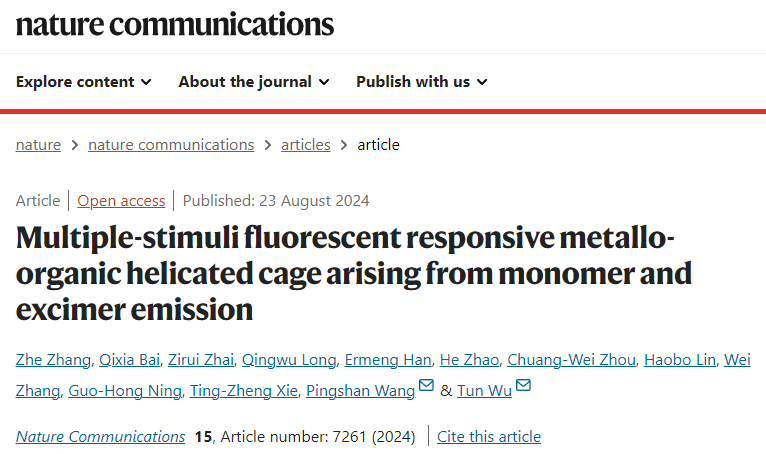Click email icon next to Tun Wu
Image resolution: width=766 pixels, height=454 pixels.
tap(523, 387)
